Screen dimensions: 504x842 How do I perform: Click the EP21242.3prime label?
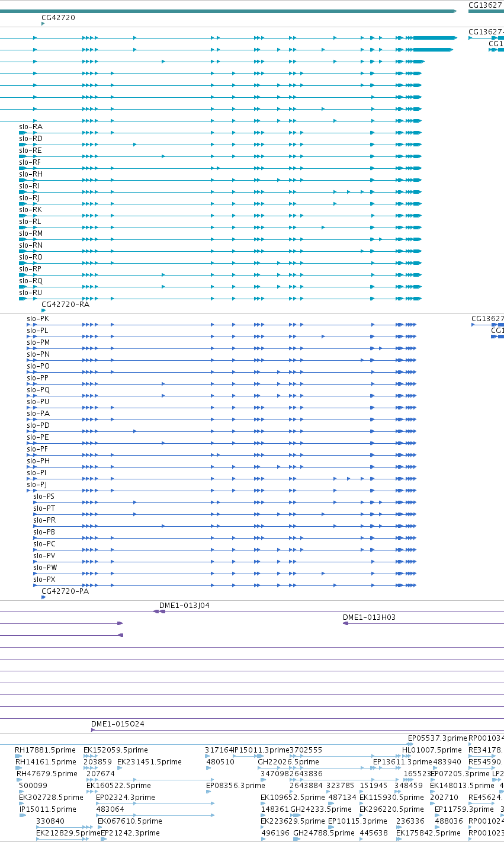click(x=130, y=833)
